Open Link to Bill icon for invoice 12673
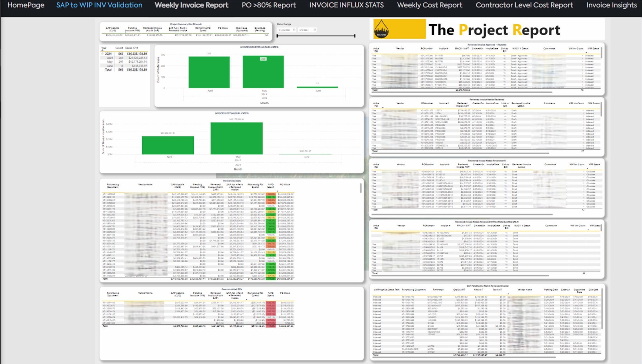 click(x=505, y=110)
